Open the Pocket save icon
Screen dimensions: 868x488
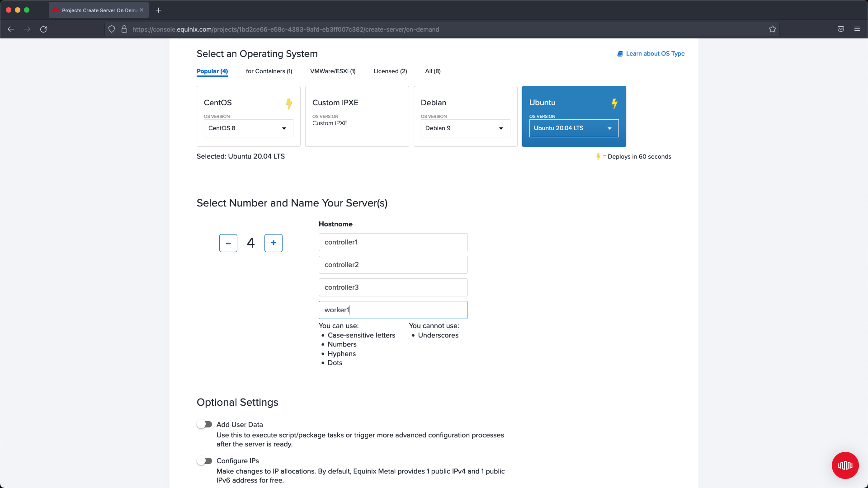tap(841, 29)
